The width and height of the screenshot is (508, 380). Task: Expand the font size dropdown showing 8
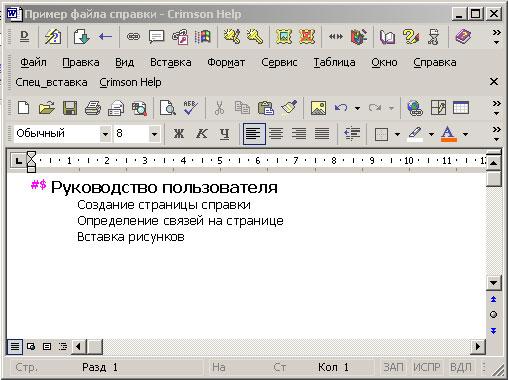click(154, 134)
